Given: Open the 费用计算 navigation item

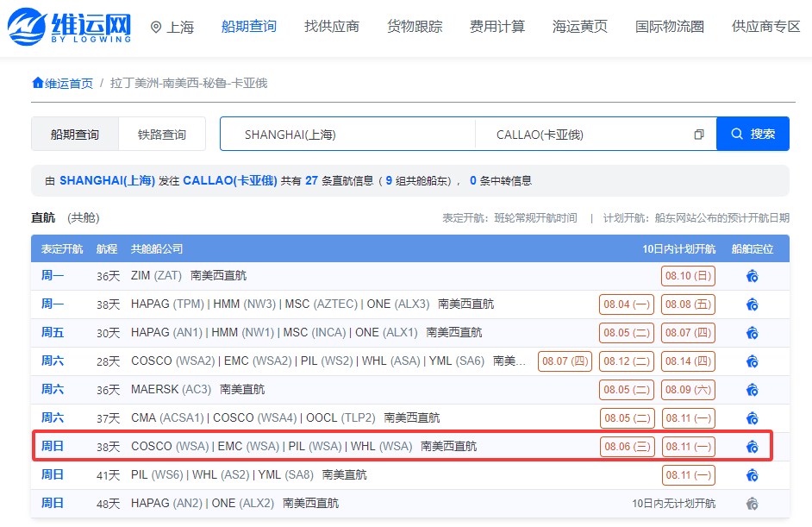Looking at the screenshot, I should coord(497,27).
